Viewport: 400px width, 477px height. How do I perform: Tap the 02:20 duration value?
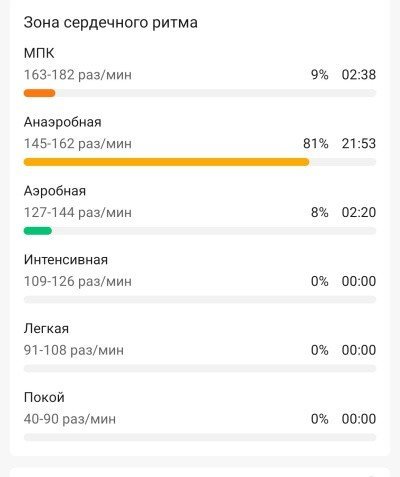point(359,212)
